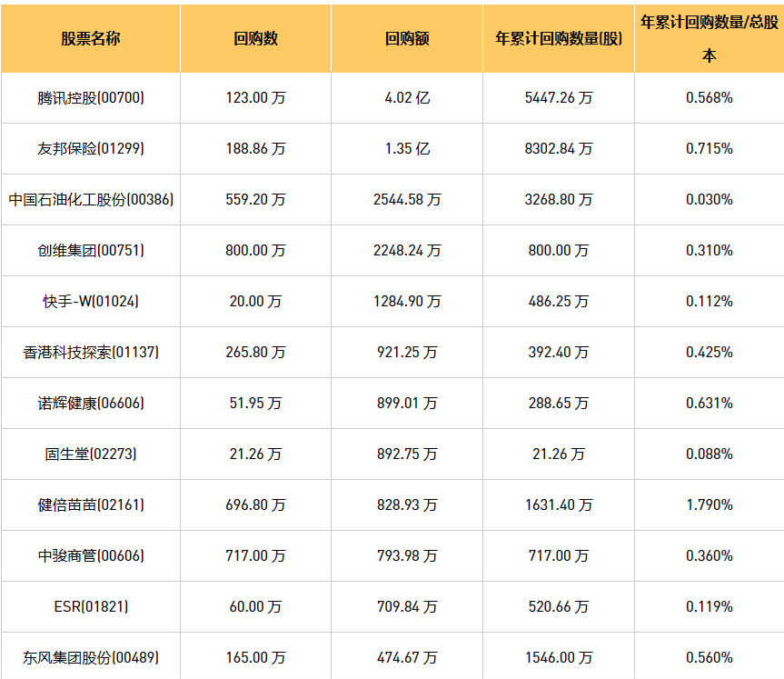The height and width of the screenshot is (679, 784).
Task: Open 中国石油化工股份(00386) row
Action: [x=90, y=199]
